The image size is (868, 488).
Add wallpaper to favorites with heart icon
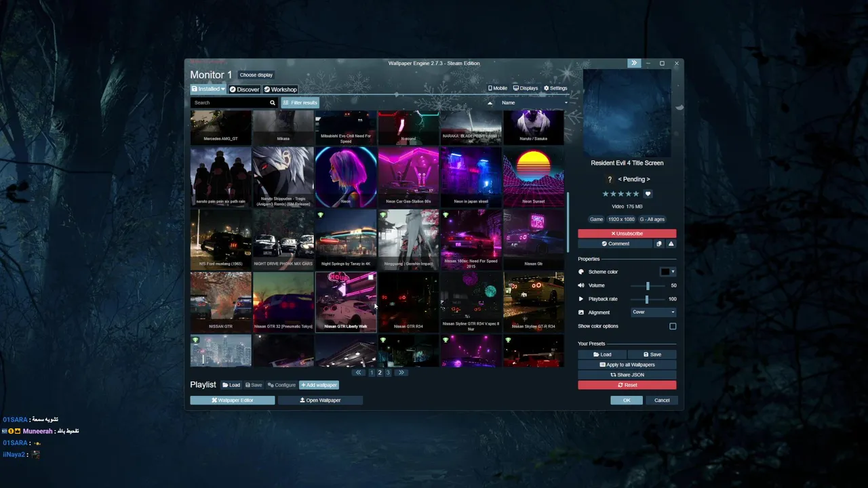(x=648, y=194)
